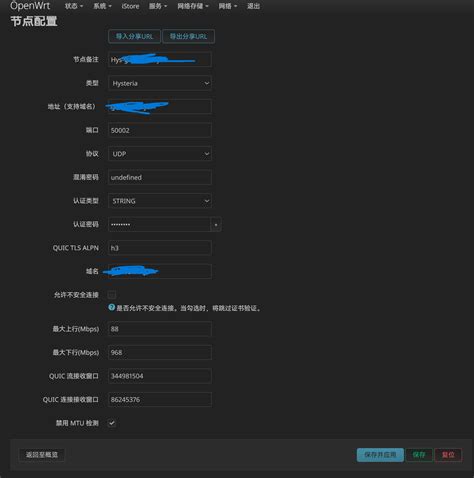Click the help icon below 允许不安全连接
Image resolution: width=474 pixels, height=478 pixels.
pos(112,307)
